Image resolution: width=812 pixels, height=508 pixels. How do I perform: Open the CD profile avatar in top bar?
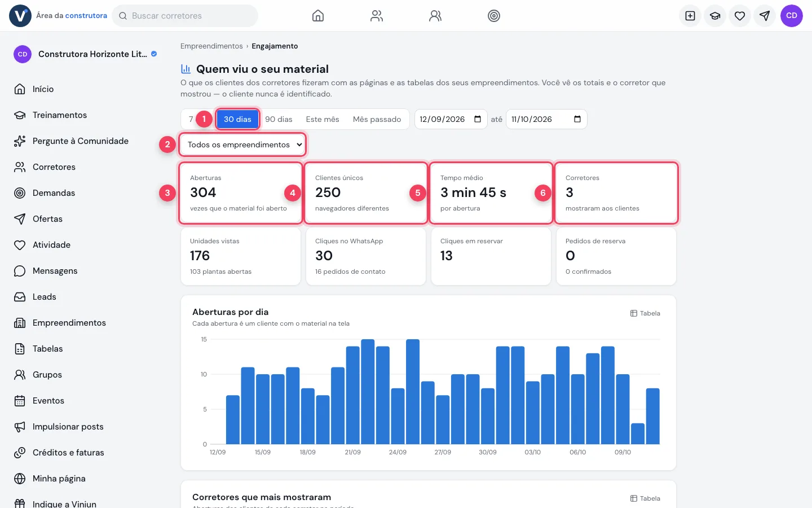[792, 16]
